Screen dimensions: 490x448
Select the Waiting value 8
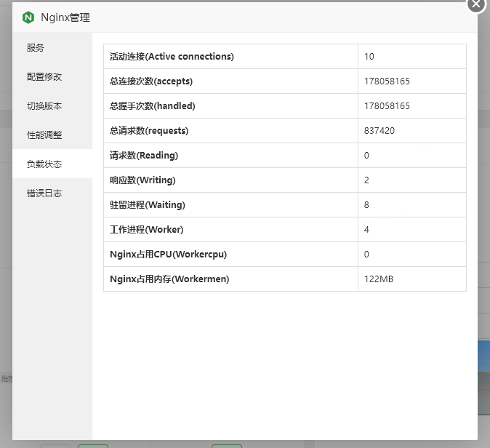[x=366, y=205]
